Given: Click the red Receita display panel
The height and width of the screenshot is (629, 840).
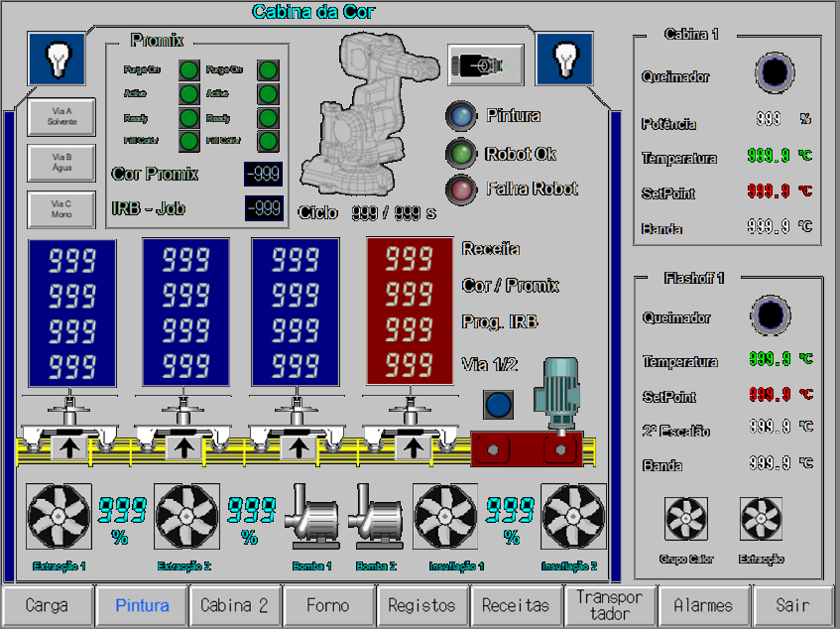Looking at the screenshot, I should tap(409, 311).
